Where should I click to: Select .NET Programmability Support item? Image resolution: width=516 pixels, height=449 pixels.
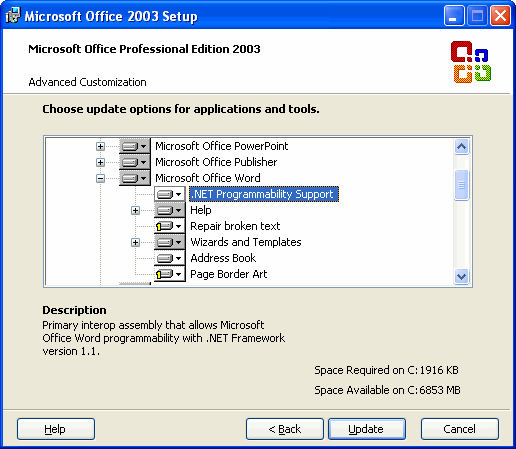click(264, 194)
